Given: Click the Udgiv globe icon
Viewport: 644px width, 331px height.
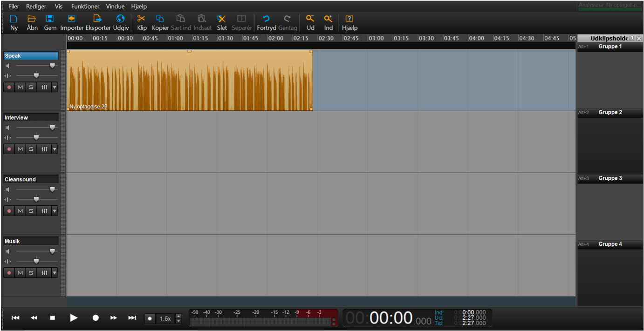Looking at the screenshot, I should click(x=121, y=19).
